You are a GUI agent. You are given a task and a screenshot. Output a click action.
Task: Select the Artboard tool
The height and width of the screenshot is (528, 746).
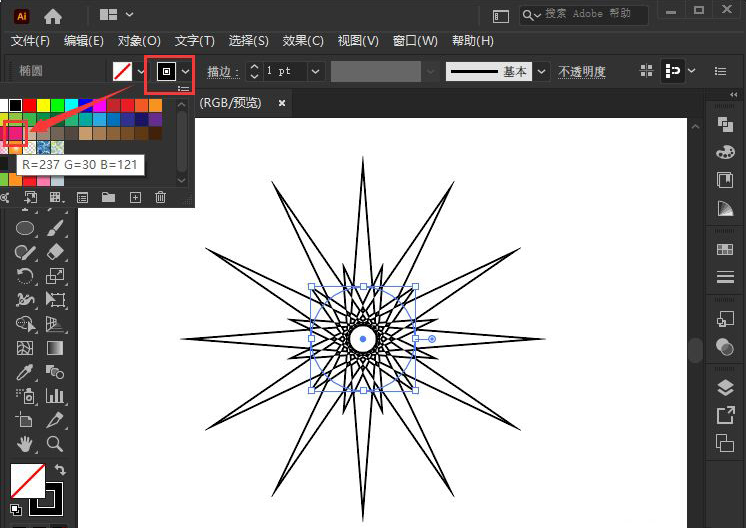(25, 420)
